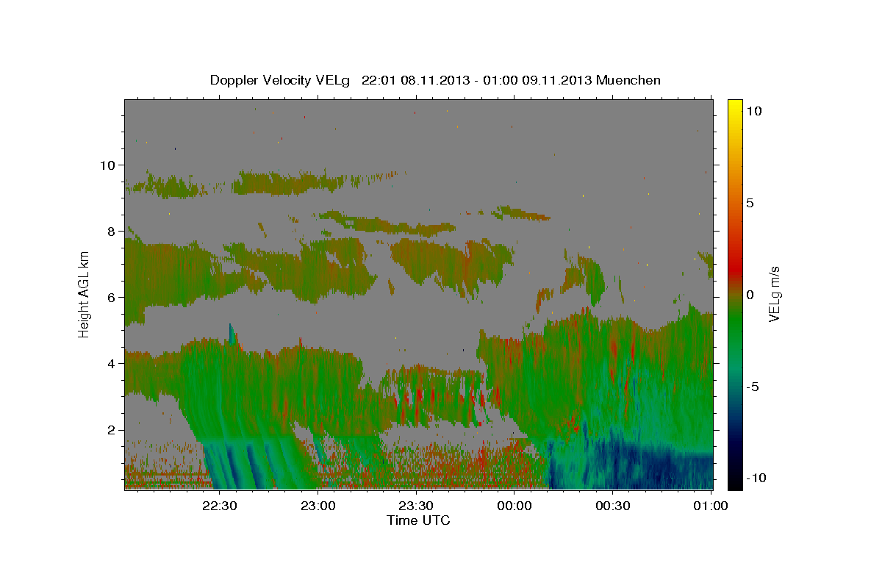The width and height of the screenshot is (882, 588).
Task: Click the 'Muenchen' location in the title
Action: click(x=628, y=80)
